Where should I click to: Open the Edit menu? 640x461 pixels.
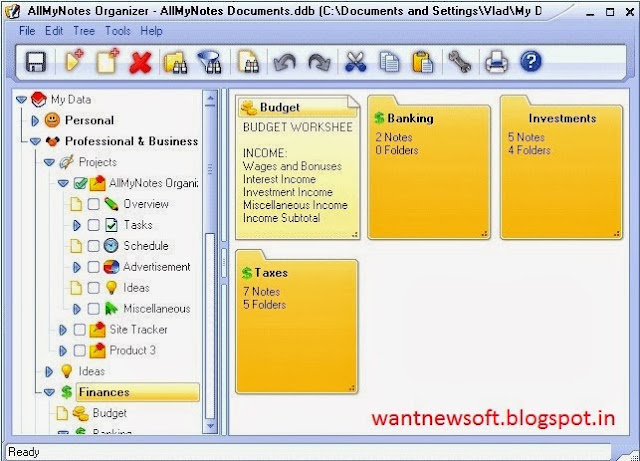54,31
